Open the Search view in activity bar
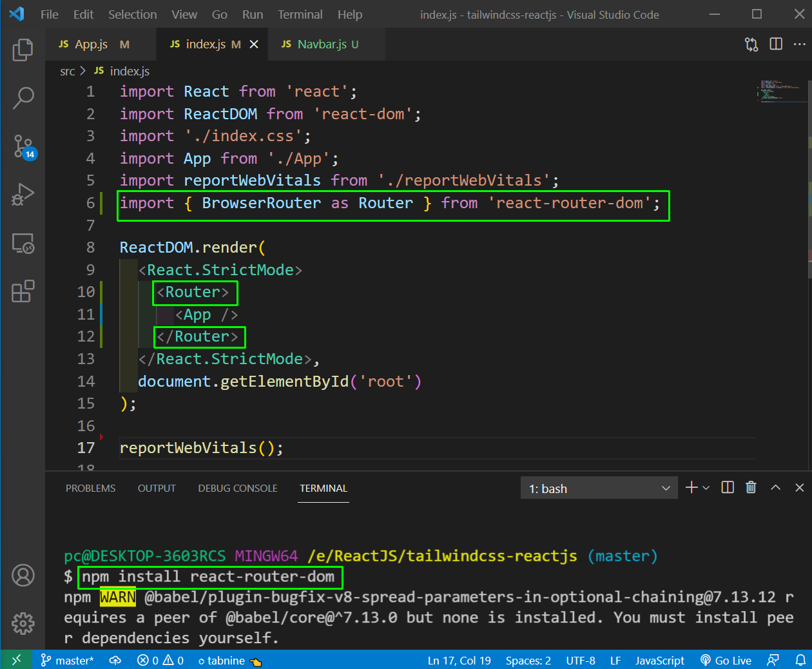 (x=23, y=98)
